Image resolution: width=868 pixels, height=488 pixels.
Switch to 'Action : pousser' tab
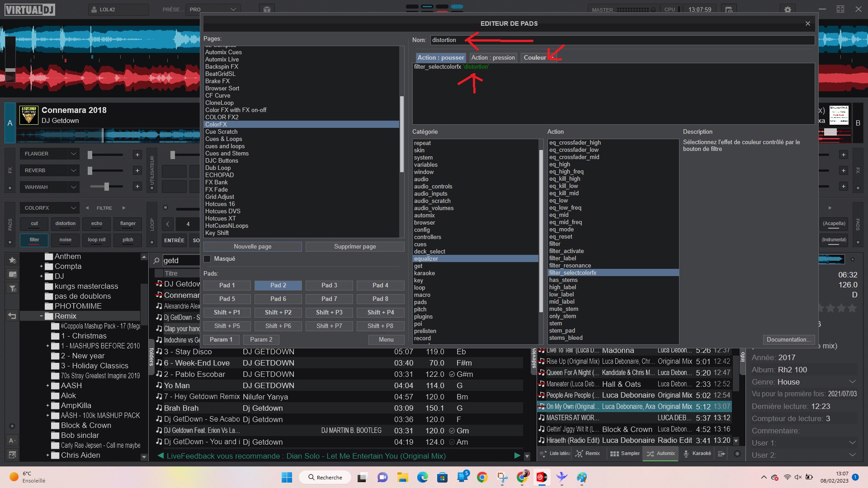coord(441,57)
